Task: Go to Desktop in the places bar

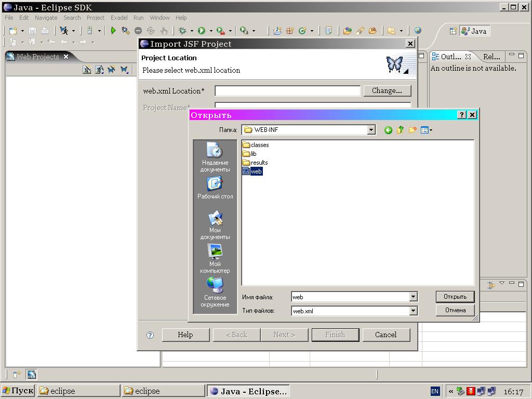Action: 215,188
